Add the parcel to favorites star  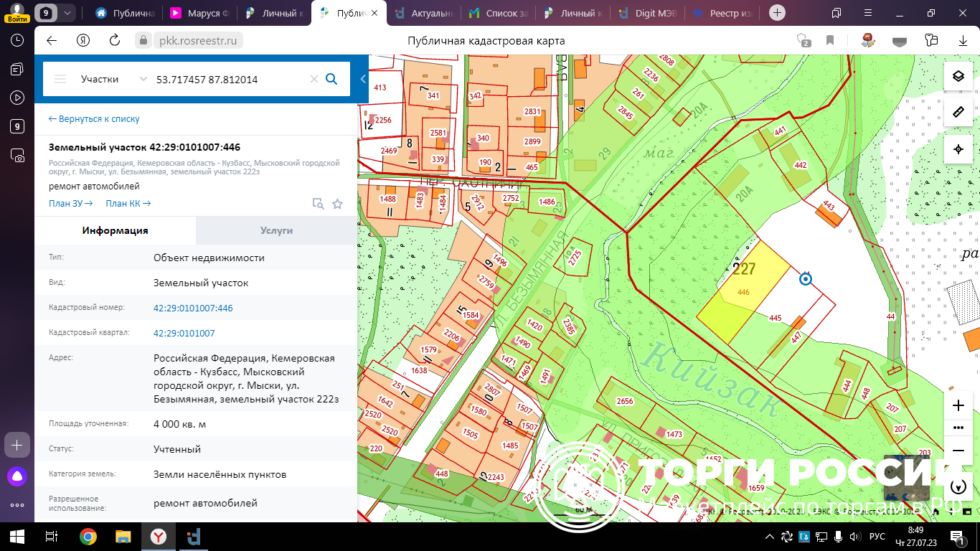tap(337, 204)
